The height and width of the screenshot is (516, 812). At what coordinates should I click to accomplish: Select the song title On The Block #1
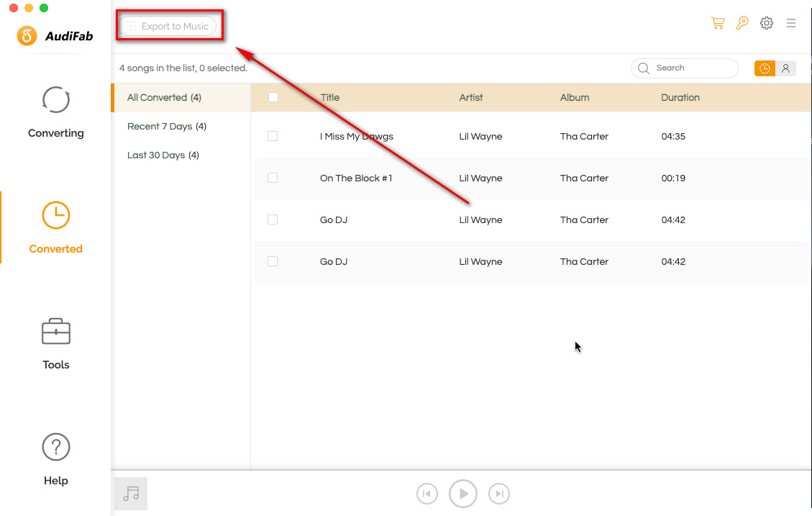click(x=356, y=178)
